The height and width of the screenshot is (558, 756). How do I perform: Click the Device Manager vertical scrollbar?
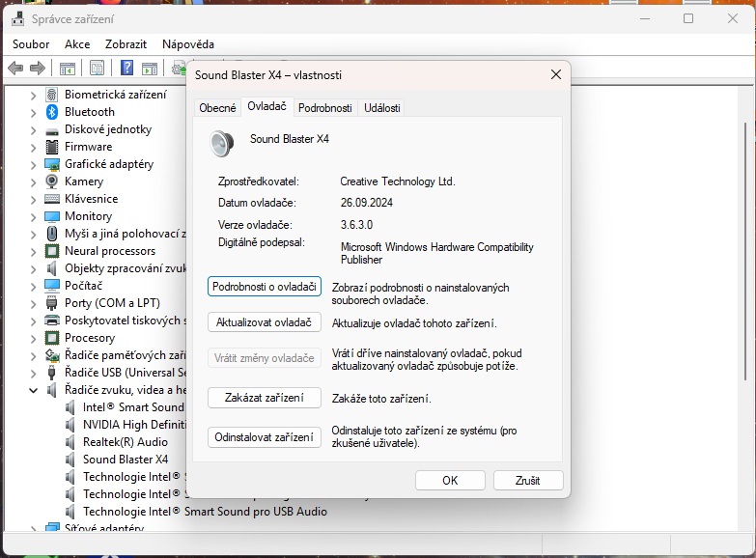point(745,251)
